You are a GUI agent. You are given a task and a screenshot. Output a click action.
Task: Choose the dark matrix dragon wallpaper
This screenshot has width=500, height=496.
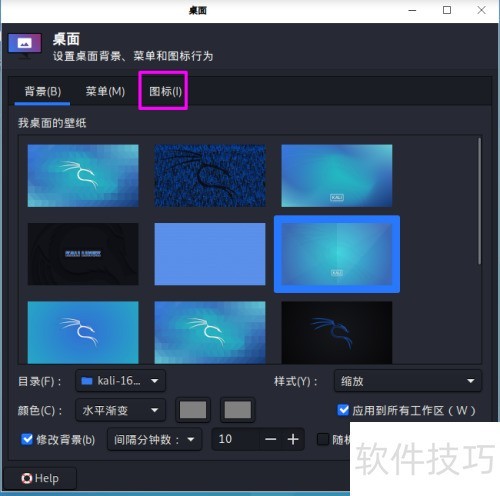coord(210,176)
